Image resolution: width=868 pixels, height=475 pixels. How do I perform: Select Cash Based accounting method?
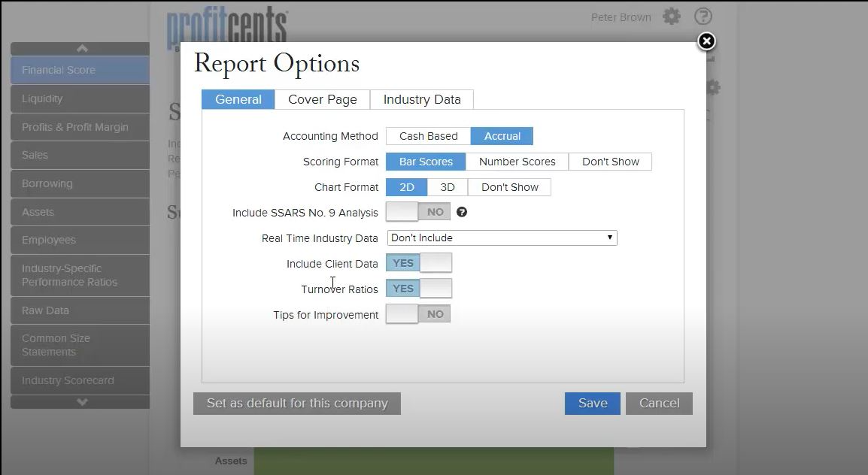(x=427, y=136)
